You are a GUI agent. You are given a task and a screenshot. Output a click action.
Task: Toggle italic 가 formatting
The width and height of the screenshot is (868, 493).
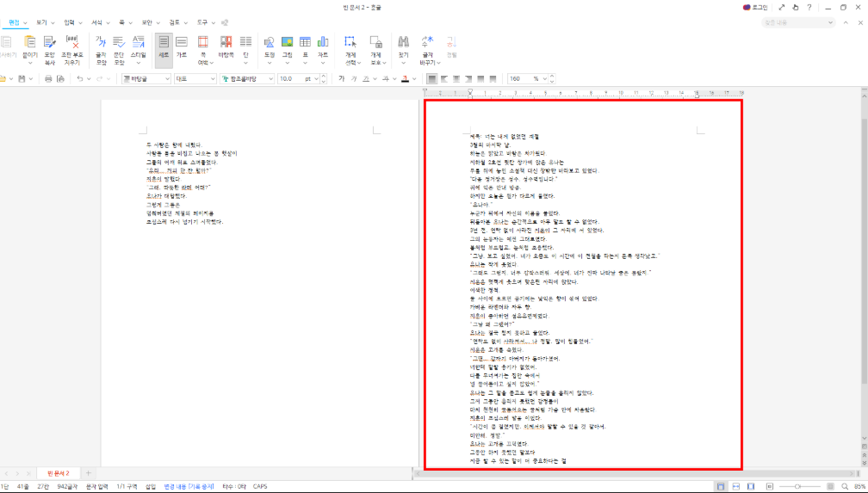point(354,79)
